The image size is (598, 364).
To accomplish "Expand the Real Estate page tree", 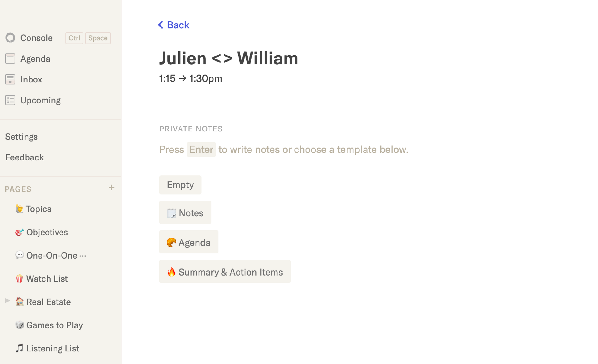I will point(7,301).
